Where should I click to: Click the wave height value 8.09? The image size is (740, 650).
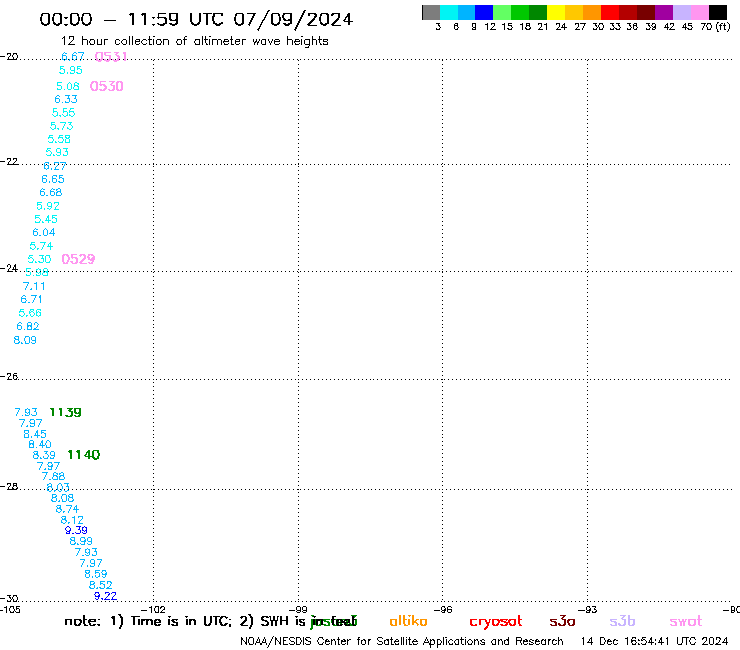(25, 340)
